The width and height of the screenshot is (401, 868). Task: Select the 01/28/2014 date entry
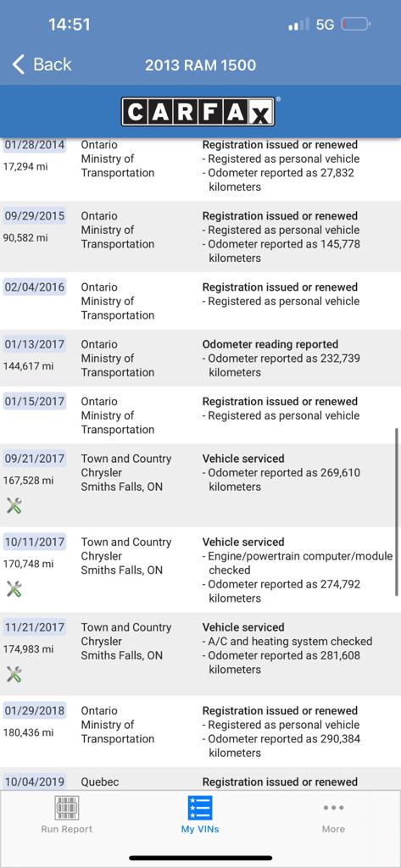point(35,145)
